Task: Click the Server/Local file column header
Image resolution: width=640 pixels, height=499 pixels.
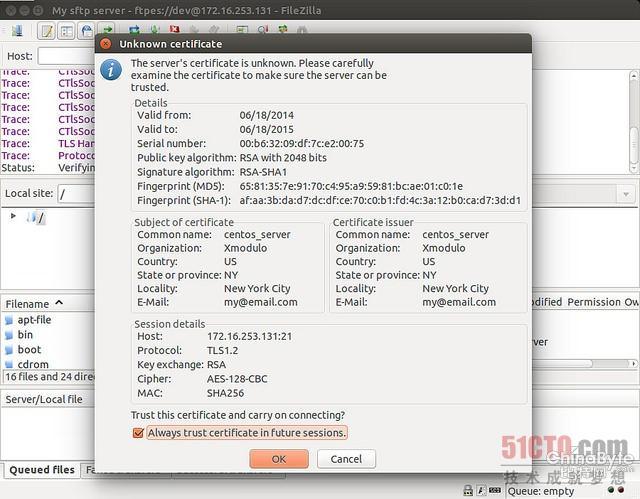Action: pos(44,399)
